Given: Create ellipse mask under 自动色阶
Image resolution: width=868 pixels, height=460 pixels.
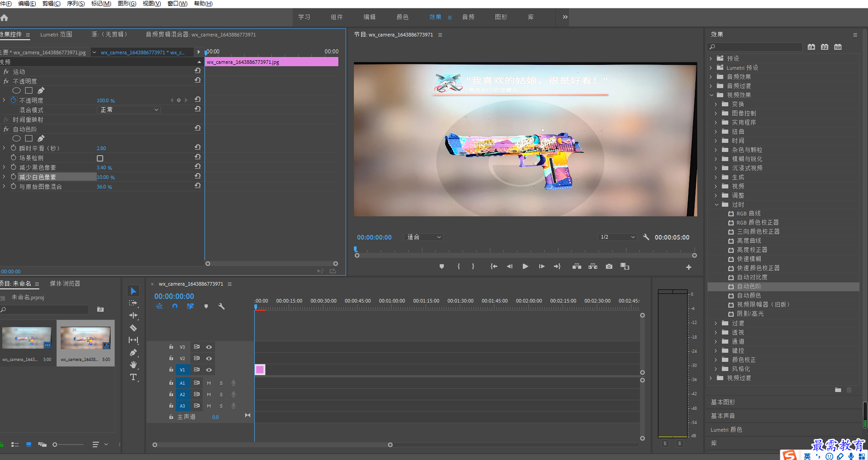Looking at the screenshot, I should point(16,138).
